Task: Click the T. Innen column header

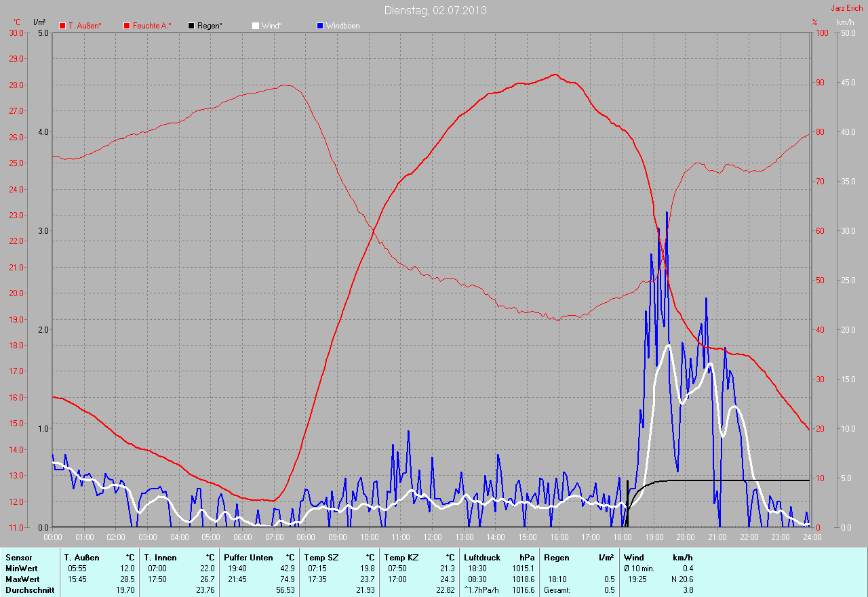Action: [160, 558]
